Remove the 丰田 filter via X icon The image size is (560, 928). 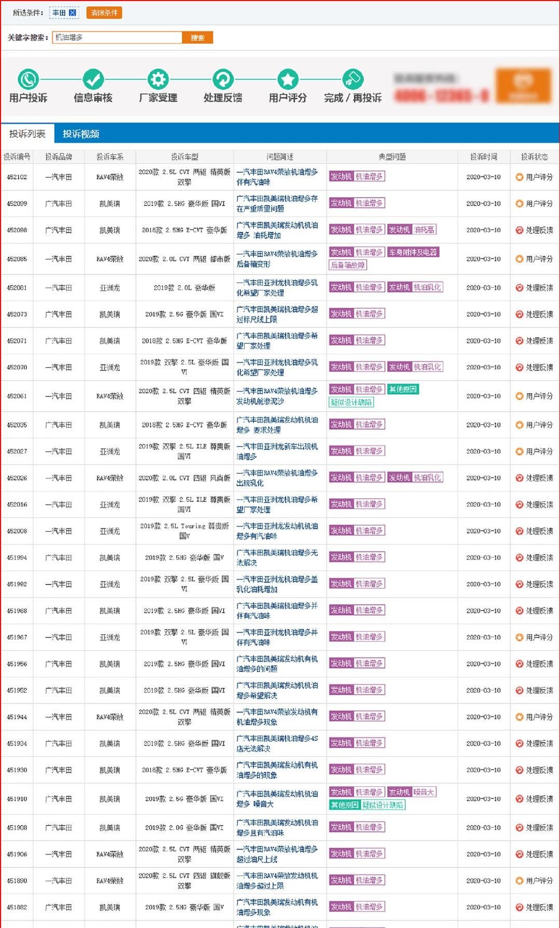tap(73, 13)
